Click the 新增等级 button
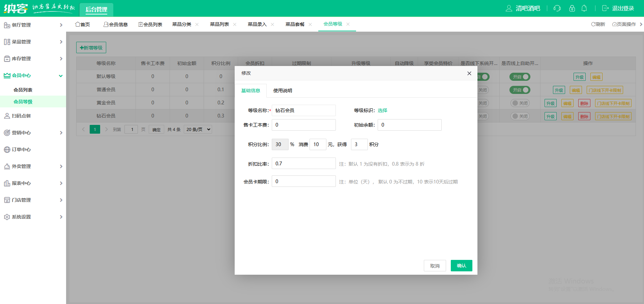This screenshot has width=644, height=304. coord(91,47)
